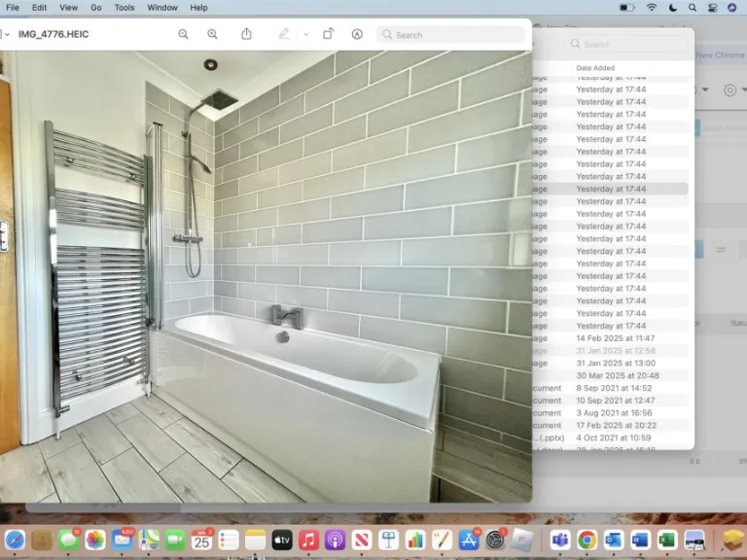Open the Wi-Fi menu bar icon
This screenshot has height=560, width=747.
(652, 8)
